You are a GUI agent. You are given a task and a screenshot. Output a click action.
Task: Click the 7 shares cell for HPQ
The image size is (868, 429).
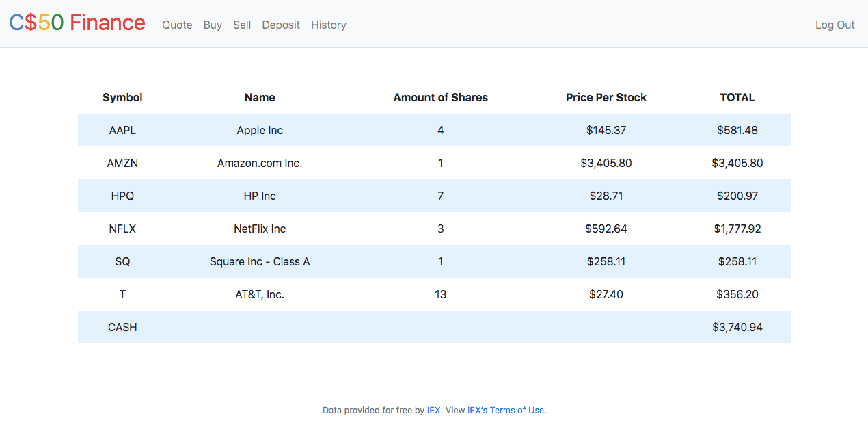pos(441,196)
